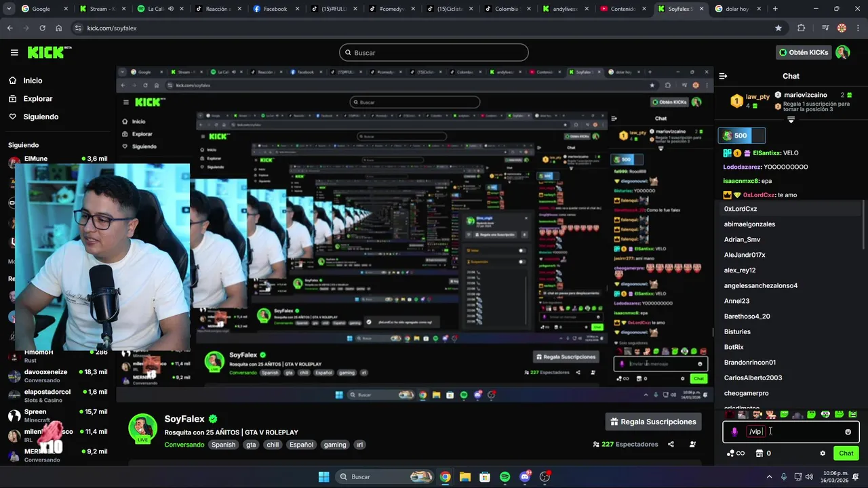Image resolution: width=868 pixels, height=488 pixels.
Task: Open the Conversando category link
Action: coord(184,445)
